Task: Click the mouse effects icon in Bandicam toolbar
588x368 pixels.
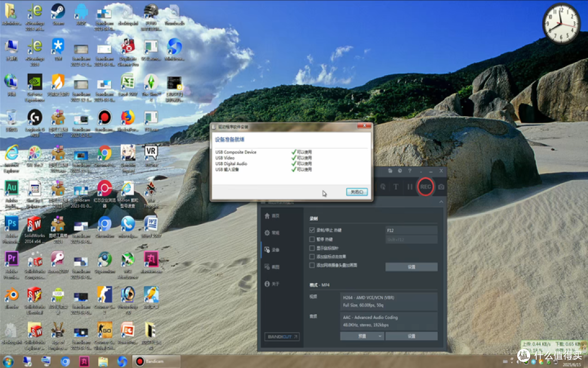Action: pyautogui.click(x=383, y=186)
